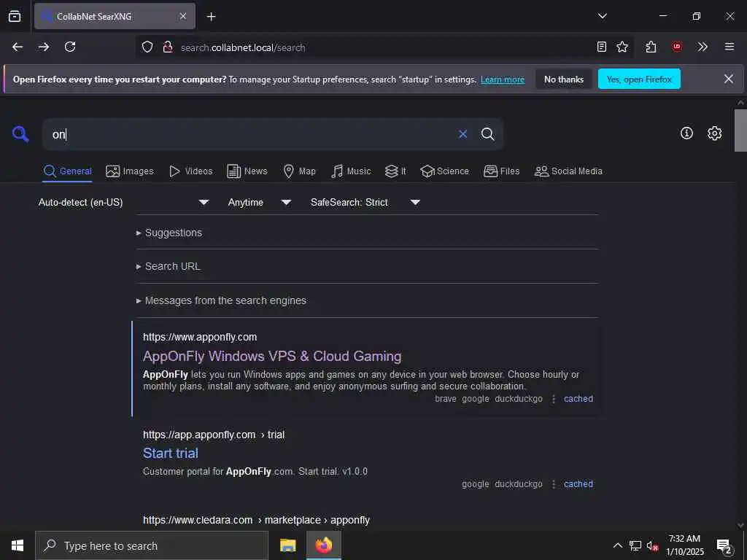The image size is (747, 560).
Task: Go forward to next page
Action: click(44, 47)
